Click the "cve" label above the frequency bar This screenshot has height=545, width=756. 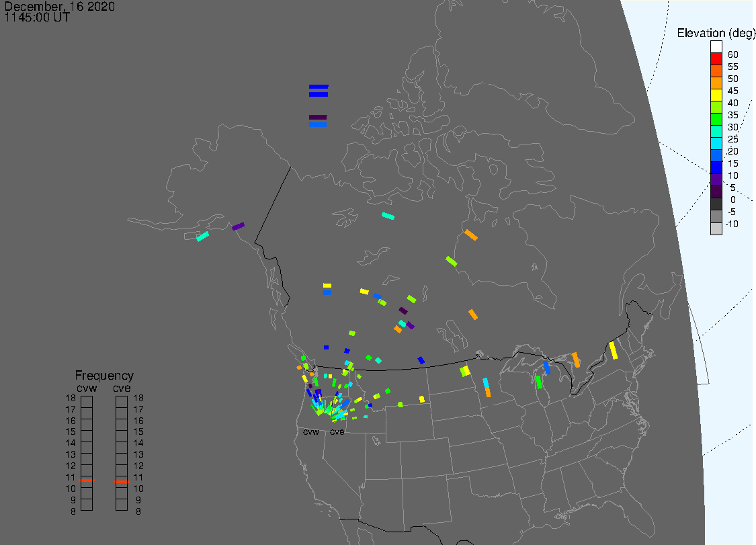tap(122, 388)
